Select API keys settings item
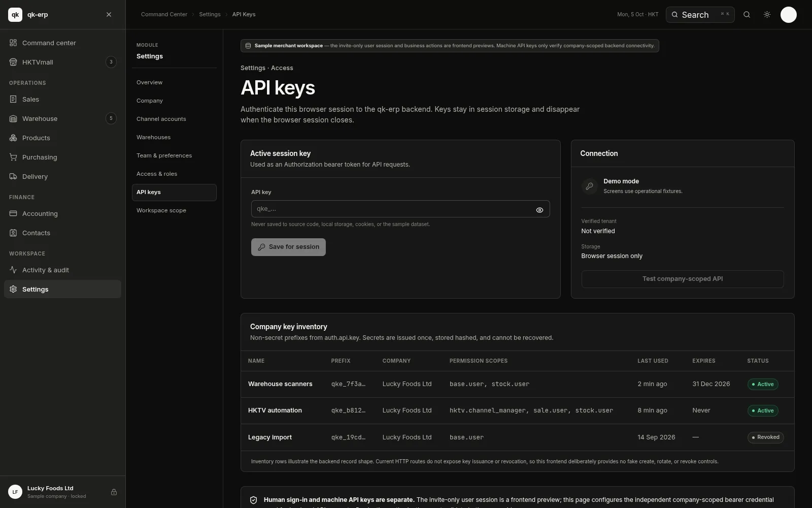 pos(174,192)
